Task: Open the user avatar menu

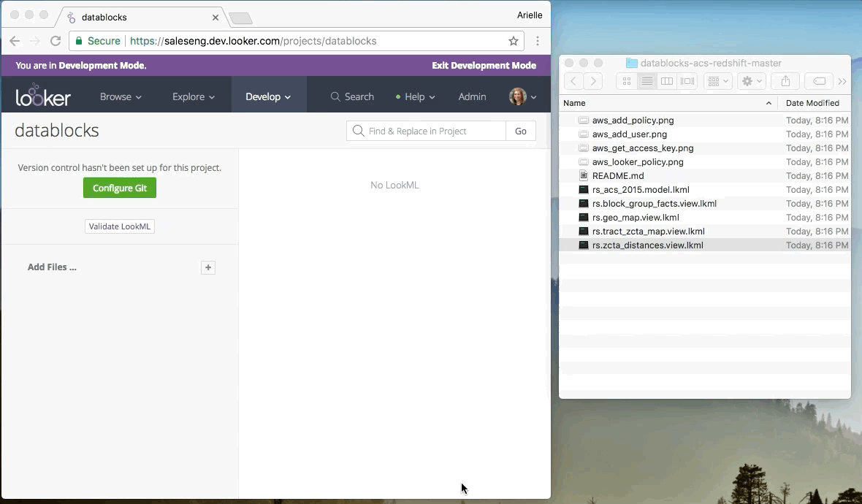Action: [x=522, y=96]
